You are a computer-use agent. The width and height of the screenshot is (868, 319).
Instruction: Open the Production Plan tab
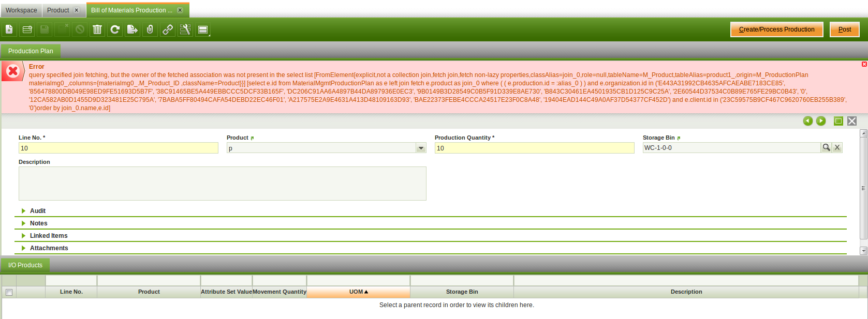(x=31, y=51)
